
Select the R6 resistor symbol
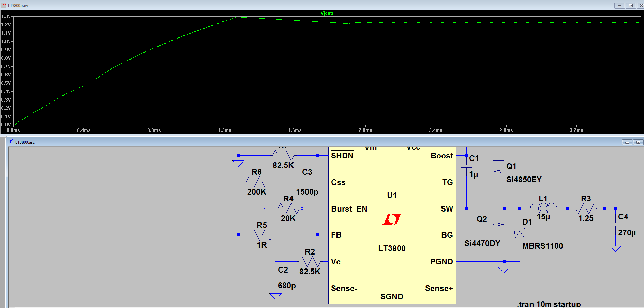[x=257, y=182]
